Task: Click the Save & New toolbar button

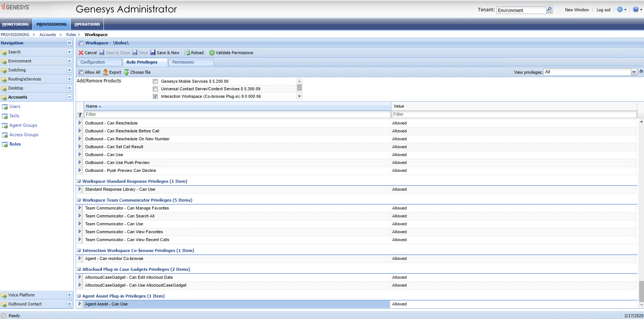Action: click(x=165, y=53)
